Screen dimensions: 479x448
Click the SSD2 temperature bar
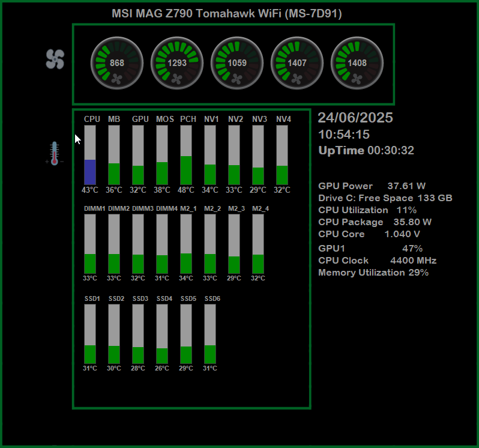pos(114,334)
